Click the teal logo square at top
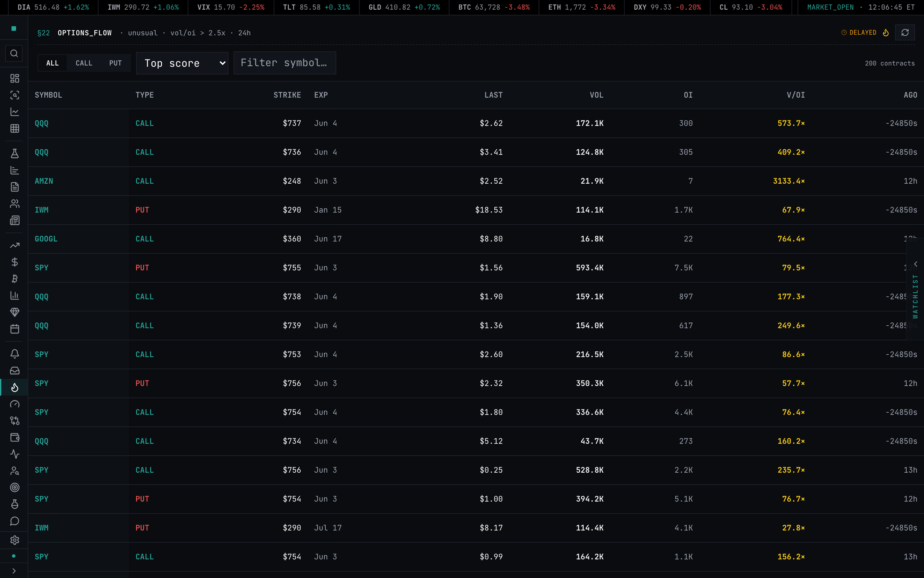Screen dimensions: 924x578 coord(14,28)
